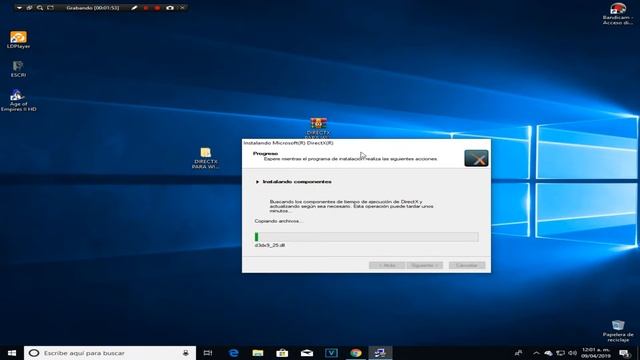Stop recording with the second red button
Viewport: 640px width, 360px height.
(x=157, y=8)
